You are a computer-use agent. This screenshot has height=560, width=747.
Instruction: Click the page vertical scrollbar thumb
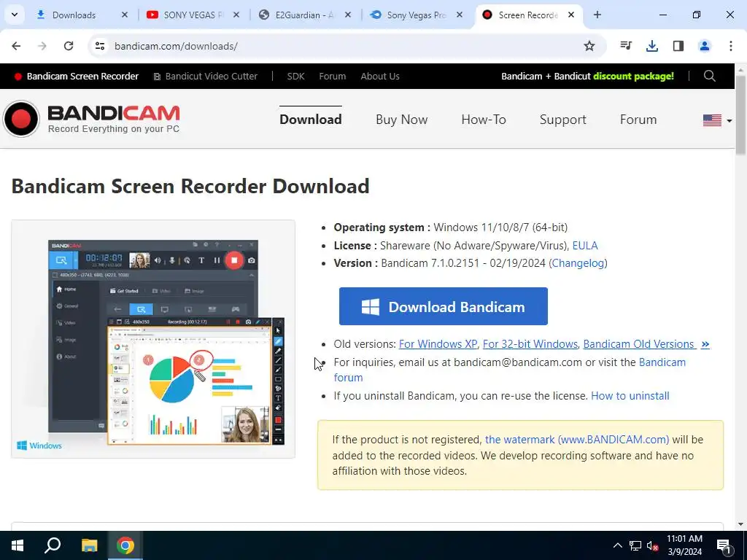coord(740,114)
